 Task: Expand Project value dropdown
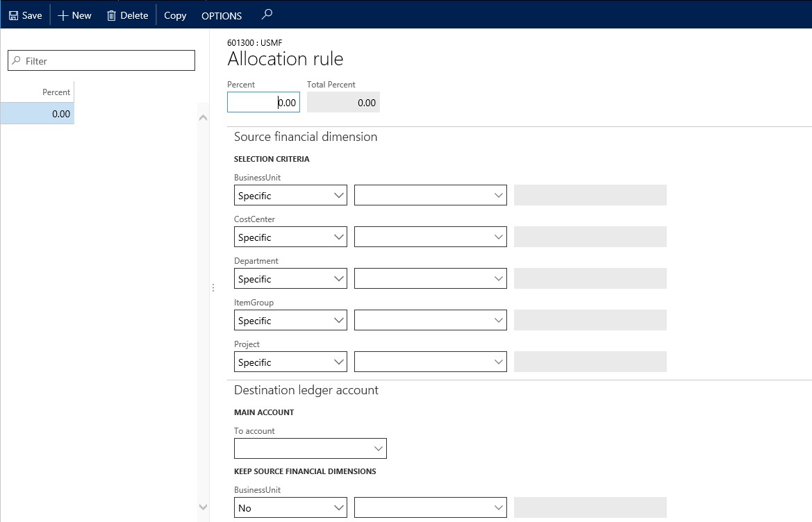tap(498, 362)
